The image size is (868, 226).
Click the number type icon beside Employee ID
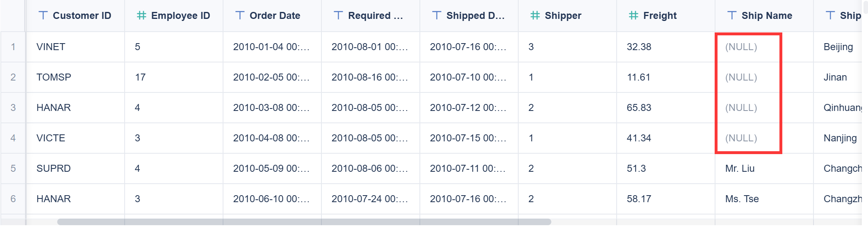[141, 16]
